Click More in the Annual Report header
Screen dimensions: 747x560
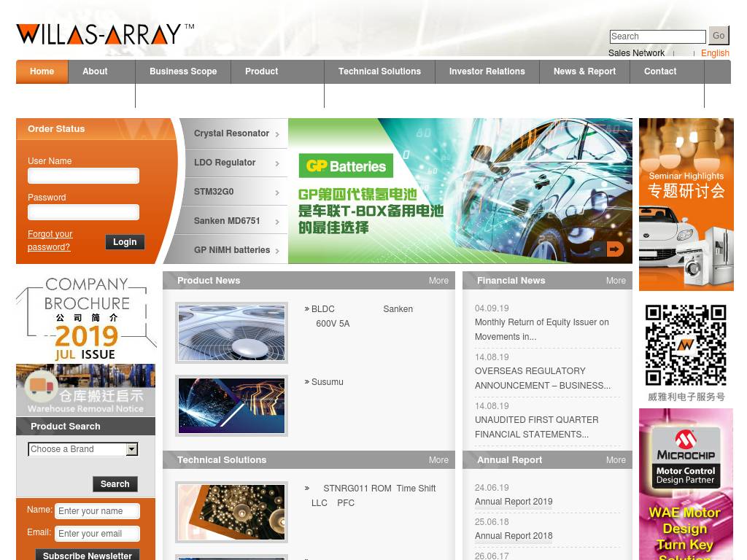click(x=616, y=460)
